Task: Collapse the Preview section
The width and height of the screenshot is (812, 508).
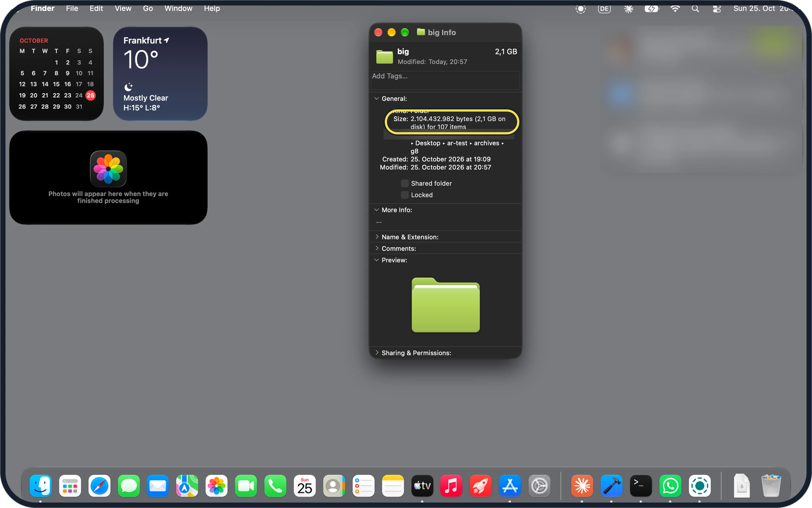Action: pyautogui.click(x=377, y=260)
